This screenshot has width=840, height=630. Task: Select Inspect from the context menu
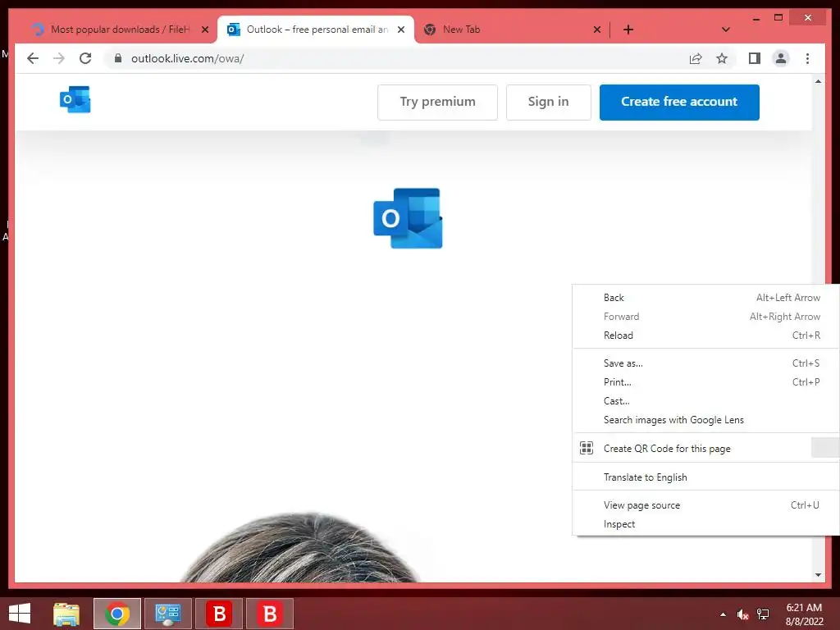(705, 524)
